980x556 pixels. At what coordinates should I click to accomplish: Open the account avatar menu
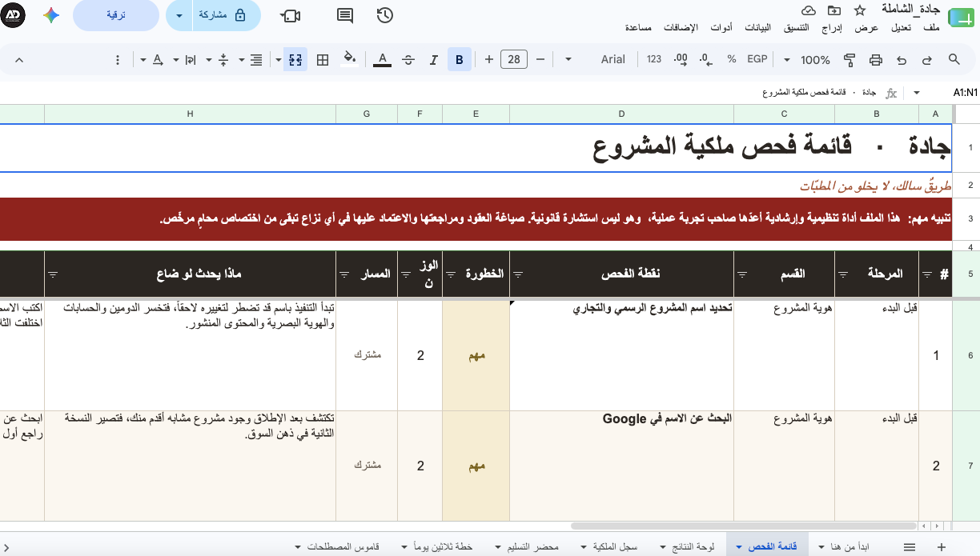pos(14,15)
